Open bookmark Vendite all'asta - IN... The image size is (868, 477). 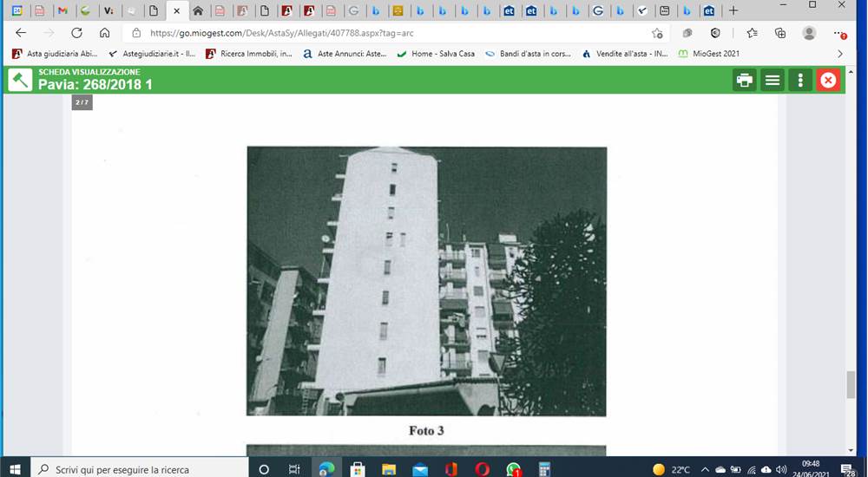pos(624,54)
